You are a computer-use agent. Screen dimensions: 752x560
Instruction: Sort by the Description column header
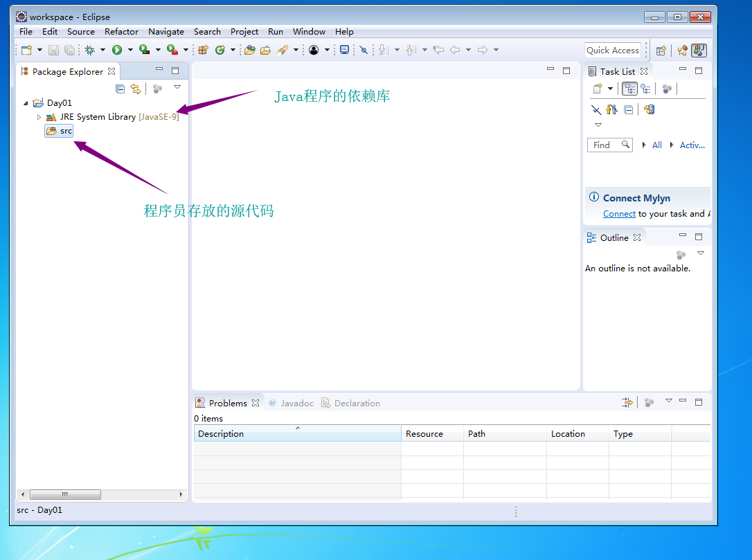297,434
